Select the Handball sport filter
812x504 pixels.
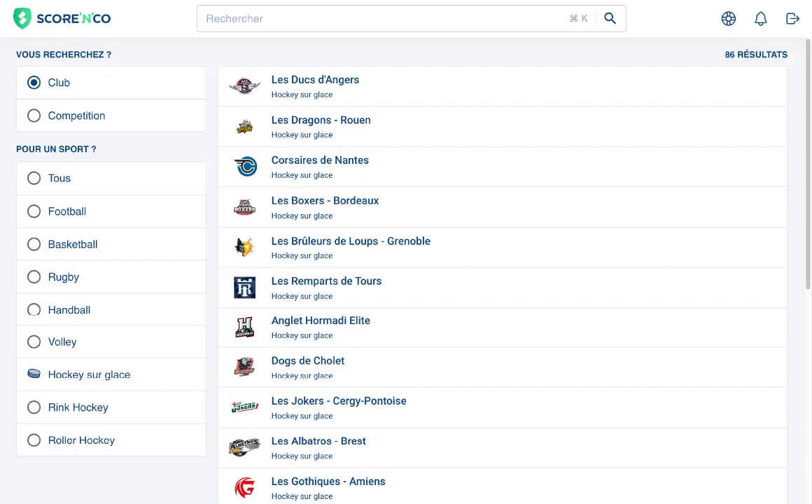pyautogui.click(x=34, y=310)
